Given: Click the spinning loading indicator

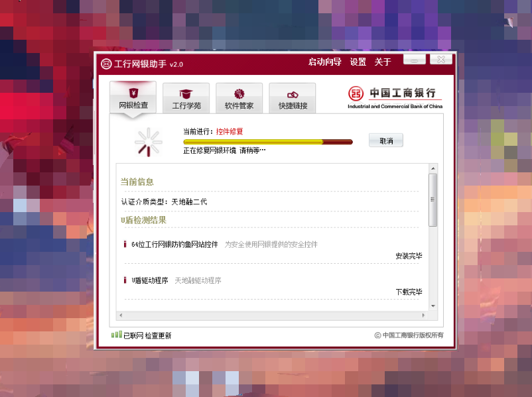Looking at the screenshot, I should coord(148,141).
